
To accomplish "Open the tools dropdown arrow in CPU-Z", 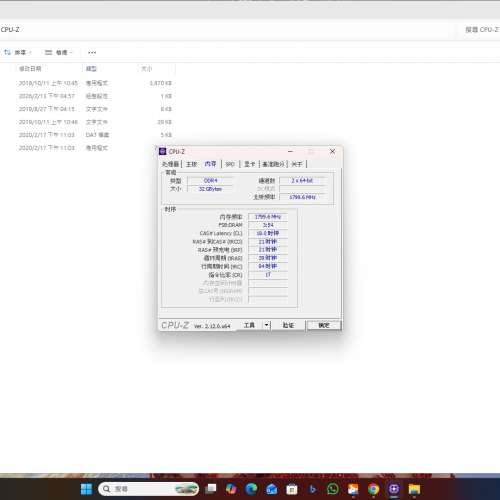I will coord(266,325).
